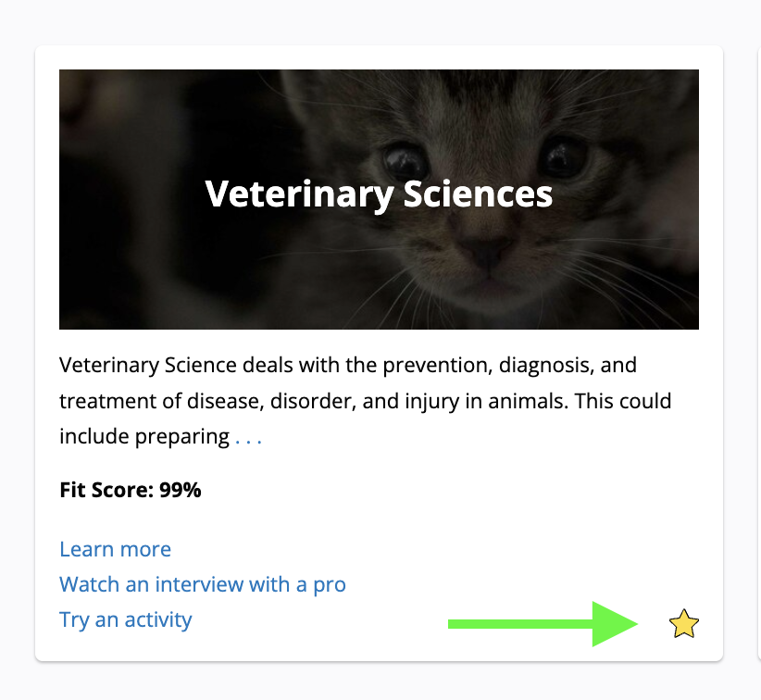This screenshot has width=761, height=700.
Task: Open the Learn more link
Action: (115, 549)
